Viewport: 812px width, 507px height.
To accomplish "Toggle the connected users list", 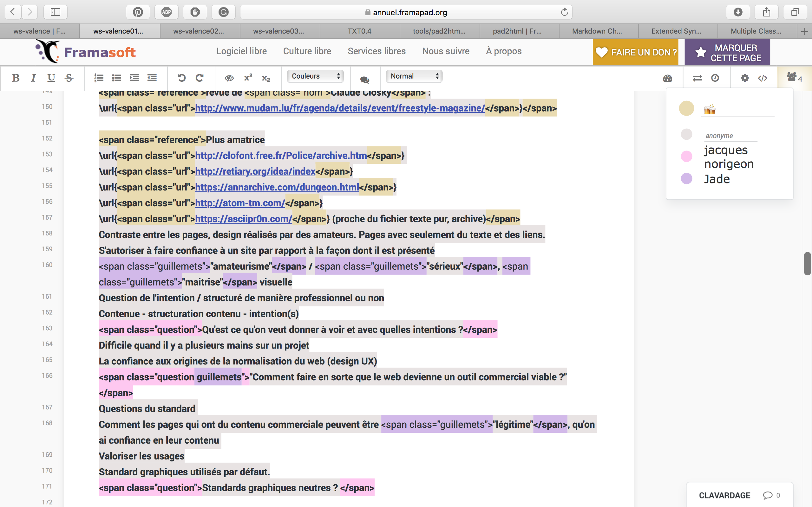I will click(794, 77).
